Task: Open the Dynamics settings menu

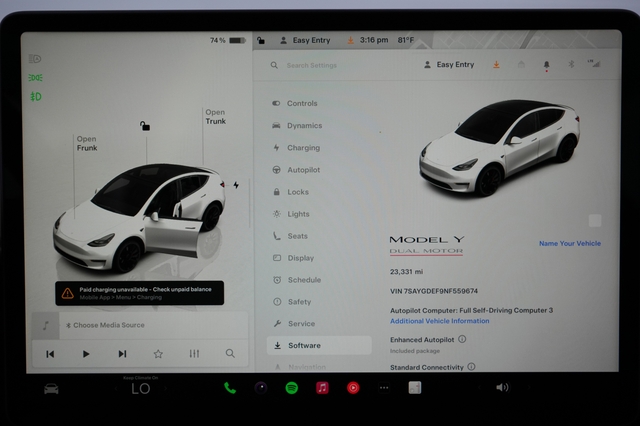Action: [297, 125]
